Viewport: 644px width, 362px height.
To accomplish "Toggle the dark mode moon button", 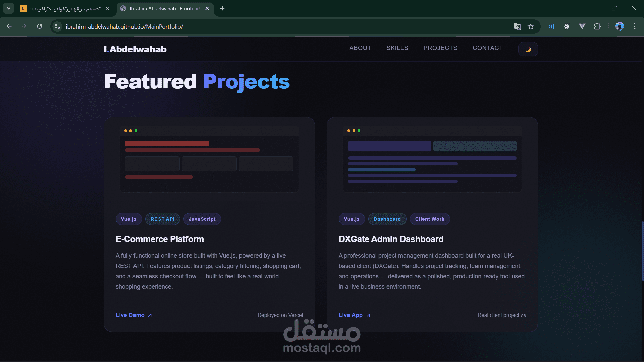I will pyautogui.click(x=528, y=49).
